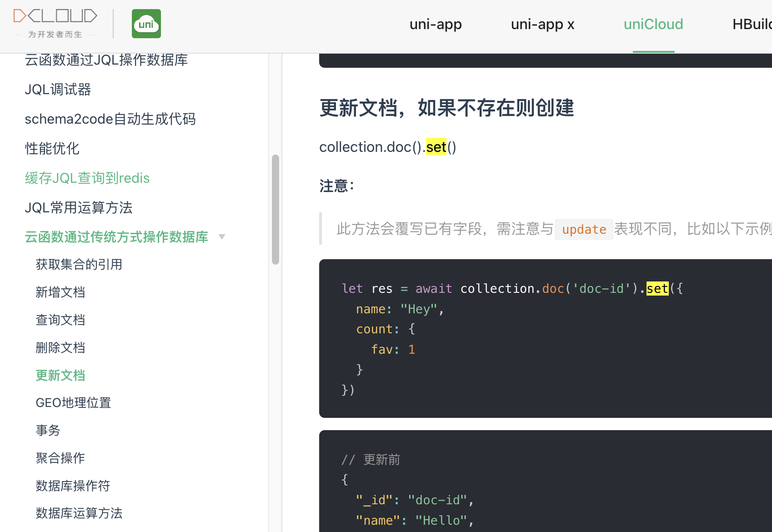Jump to 新增文档 section
Image resolution: width=772 pixels, height=532 pixels.
tap(60, 292)
